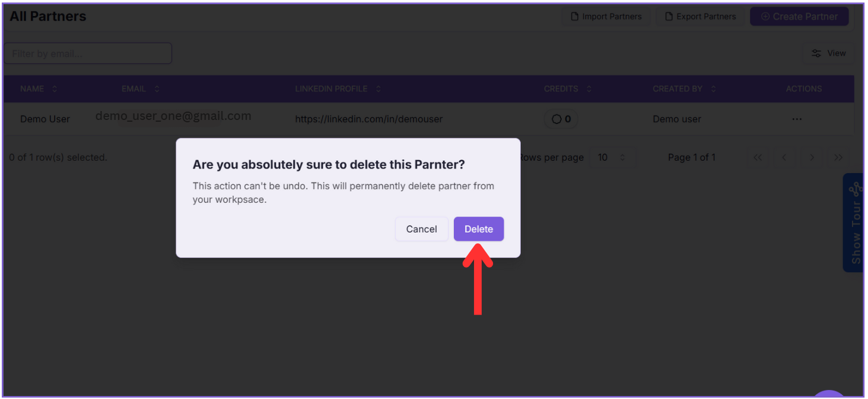The image size is (868, 399).
Task: Expand the rows per page dropdown
Action: coord(612,157)
